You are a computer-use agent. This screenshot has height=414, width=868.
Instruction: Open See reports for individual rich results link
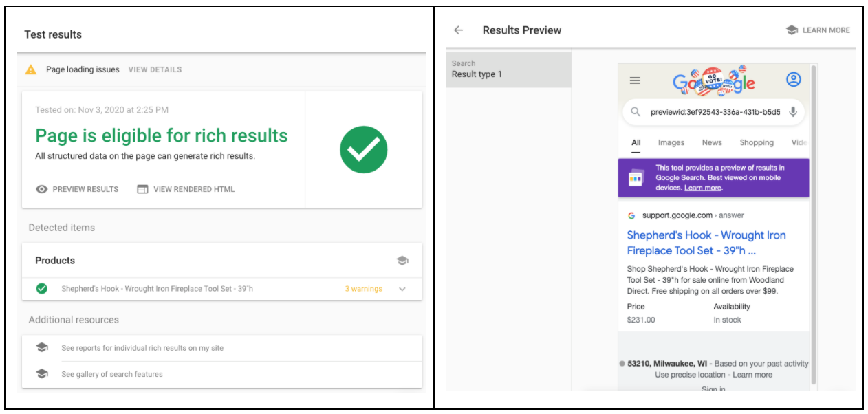tap(142, 348)
